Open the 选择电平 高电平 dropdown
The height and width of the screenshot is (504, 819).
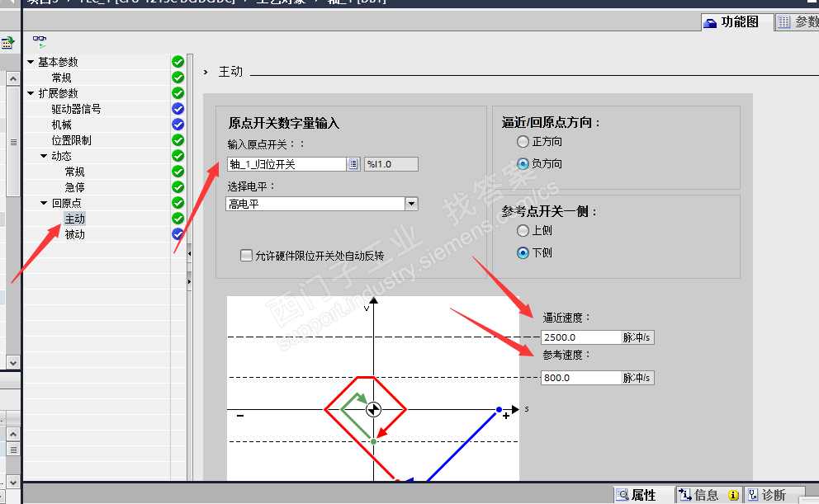click(x=412, y=204)
